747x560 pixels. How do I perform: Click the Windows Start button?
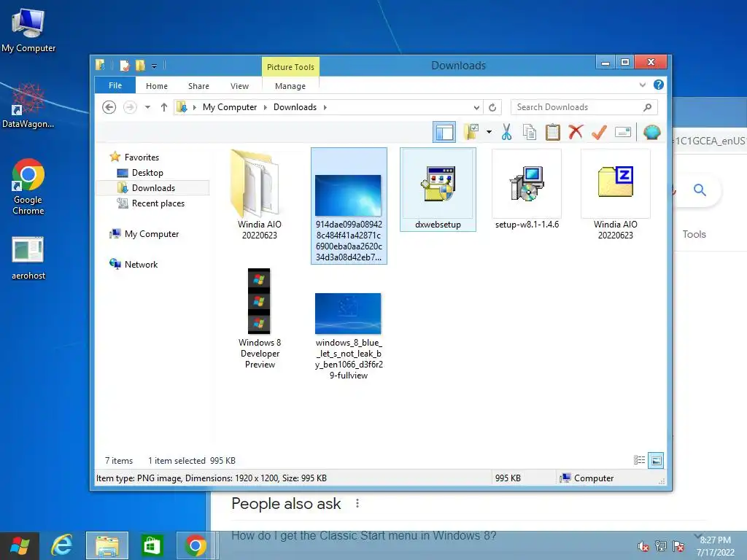[20, 545]
